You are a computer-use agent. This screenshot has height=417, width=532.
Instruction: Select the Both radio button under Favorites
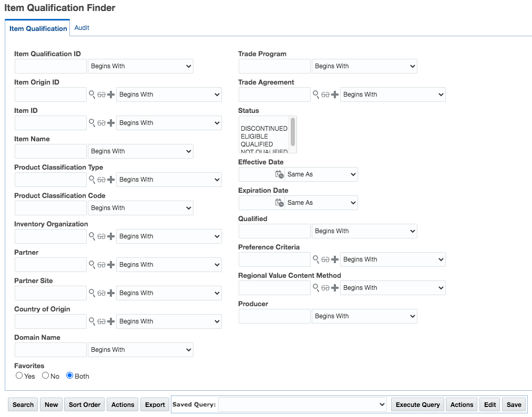70,376
